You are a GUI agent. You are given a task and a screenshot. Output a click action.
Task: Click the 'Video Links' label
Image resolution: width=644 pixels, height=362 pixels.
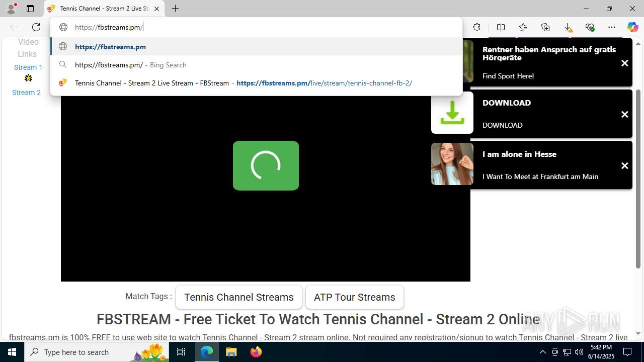pos(28,48)
